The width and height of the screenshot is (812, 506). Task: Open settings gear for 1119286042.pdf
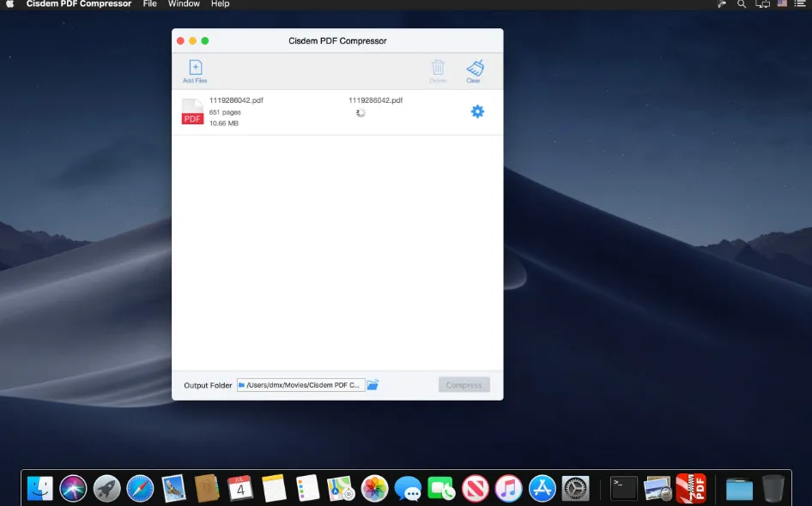(x=477, y=111)
